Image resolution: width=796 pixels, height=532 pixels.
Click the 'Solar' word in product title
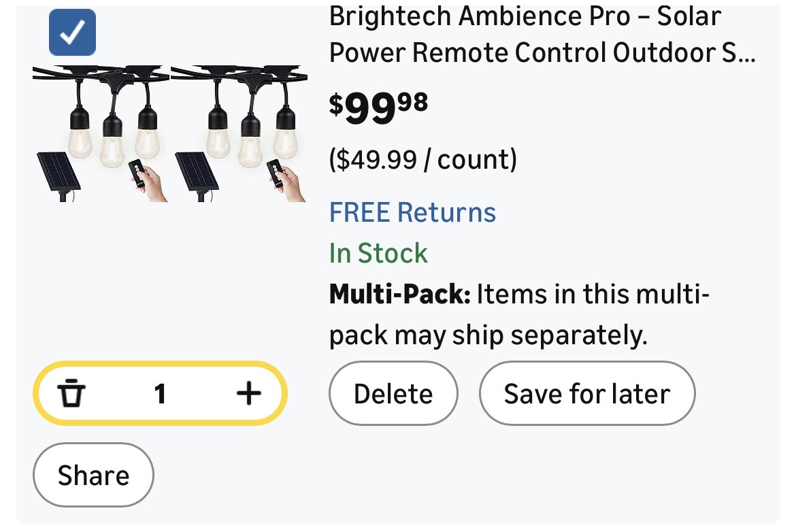pyautogui.click(x=688, y=16)
